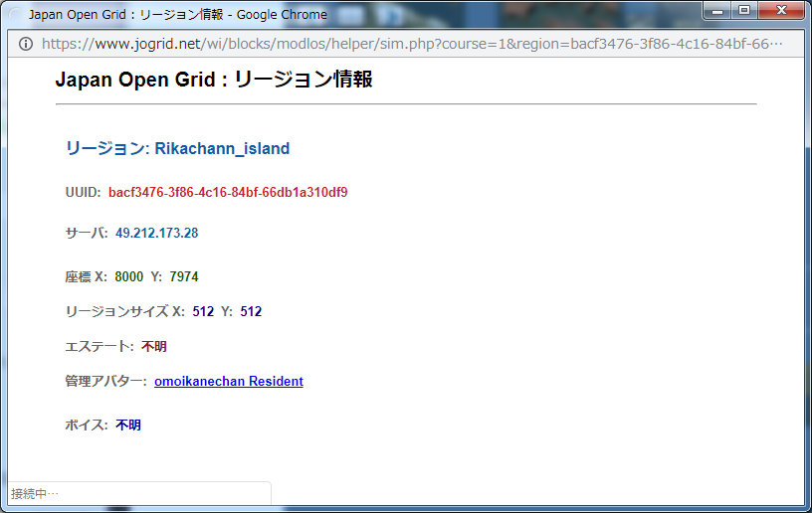Open the omoikanechan Resident avatar link
Image resolution: width=812 pixels, height=513 pixels.
pos(229,381)
